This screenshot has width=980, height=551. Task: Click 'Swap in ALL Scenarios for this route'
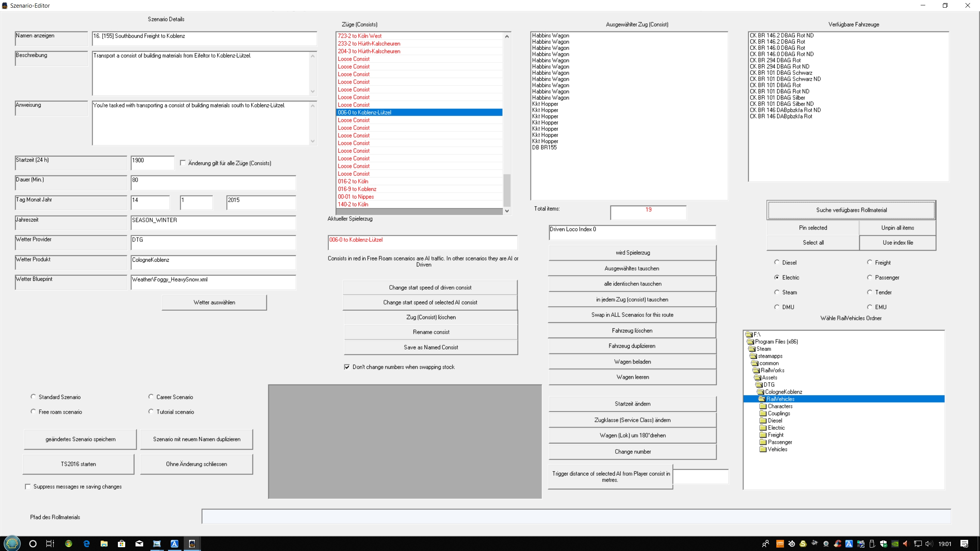632,315
